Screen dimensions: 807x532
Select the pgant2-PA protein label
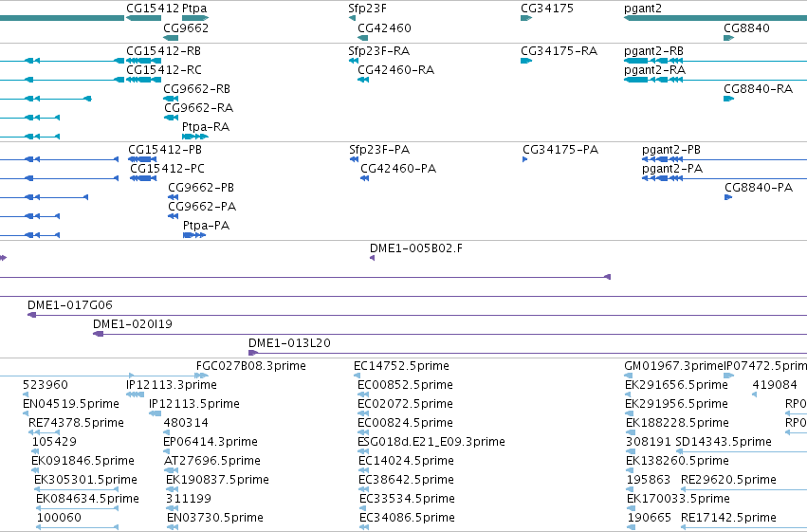pos(672,169)
